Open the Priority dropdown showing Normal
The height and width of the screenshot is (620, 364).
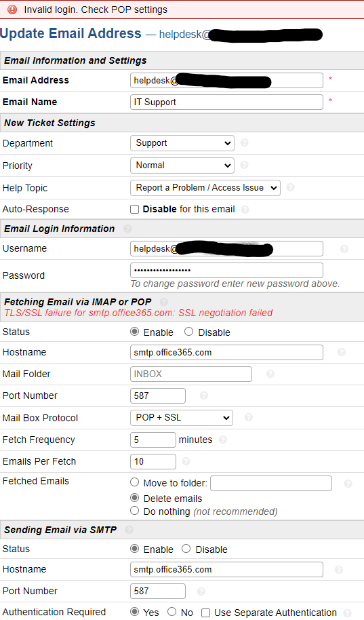(182, 166)
